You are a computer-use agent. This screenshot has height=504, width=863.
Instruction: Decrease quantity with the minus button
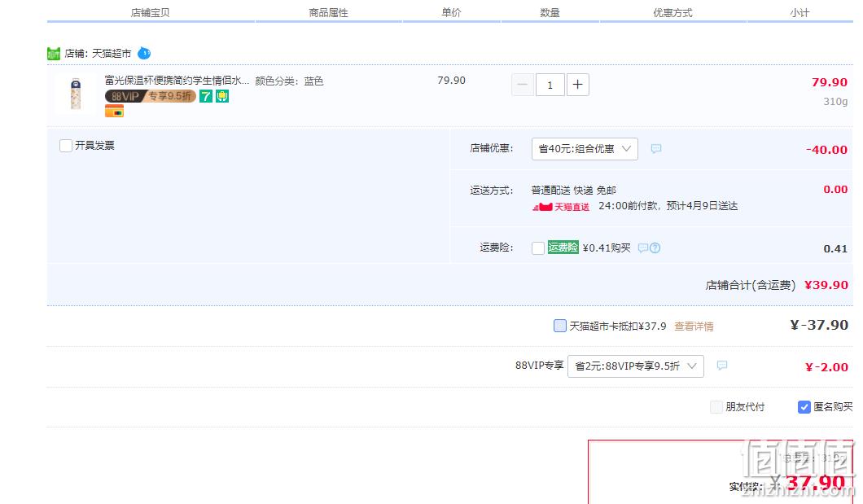tap(523, 85)
